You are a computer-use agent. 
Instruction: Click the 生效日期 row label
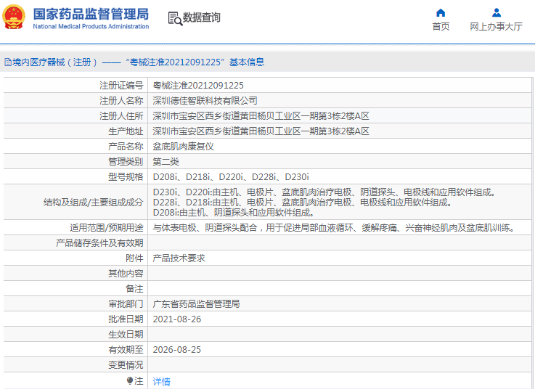pyautogui.click(x=126, y=335)
